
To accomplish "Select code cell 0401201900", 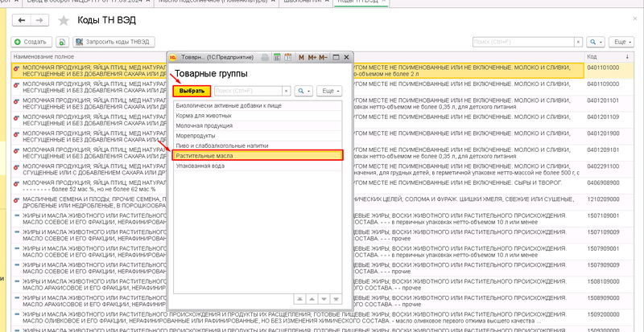I will [609, 136].
